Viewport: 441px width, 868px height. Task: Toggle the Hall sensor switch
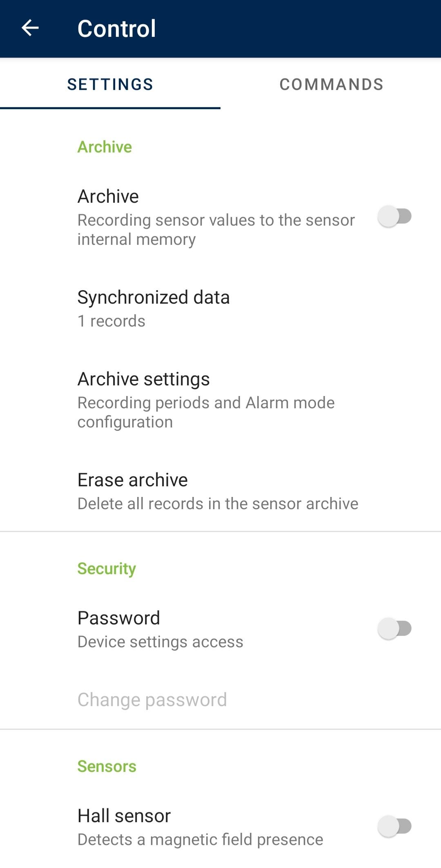coord(394,826)
